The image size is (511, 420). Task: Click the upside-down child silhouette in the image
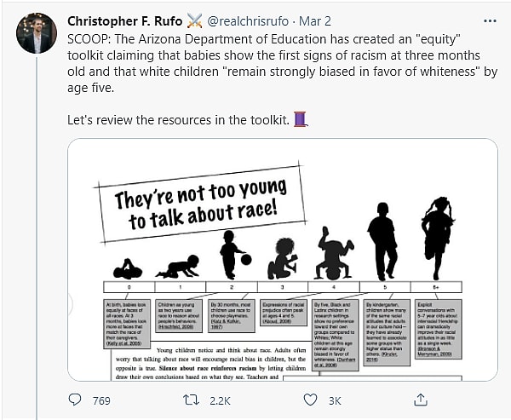(334, 259)
